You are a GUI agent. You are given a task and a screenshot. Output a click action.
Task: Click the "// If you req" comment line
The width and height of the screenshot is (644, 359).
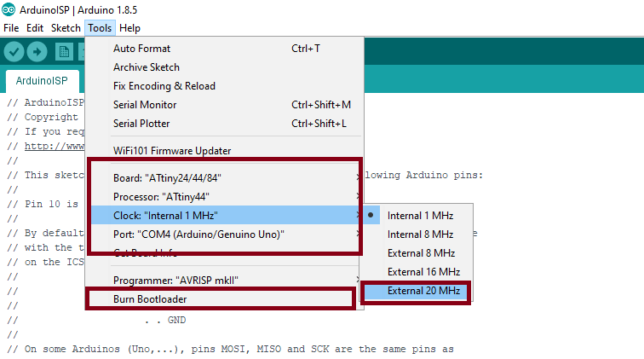[x=45, y=131]
